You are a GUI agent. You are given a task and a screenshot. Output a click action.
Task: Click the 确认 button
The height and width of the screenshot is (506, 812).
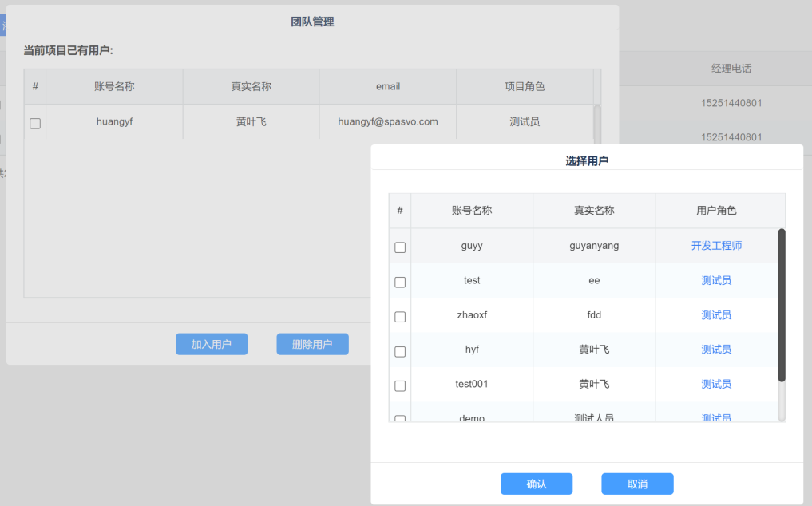pyautogui.click(x=536, y=484)
